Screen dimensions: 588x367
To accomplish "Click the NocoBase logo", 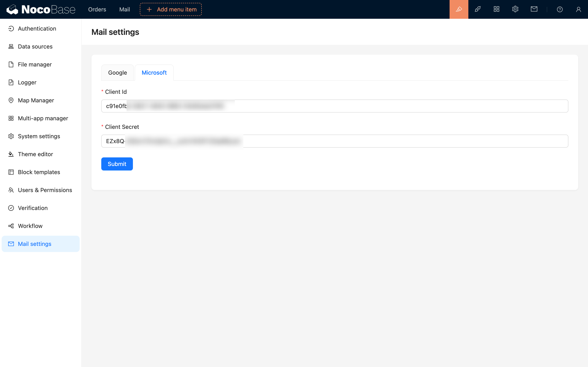I will 41,9.
